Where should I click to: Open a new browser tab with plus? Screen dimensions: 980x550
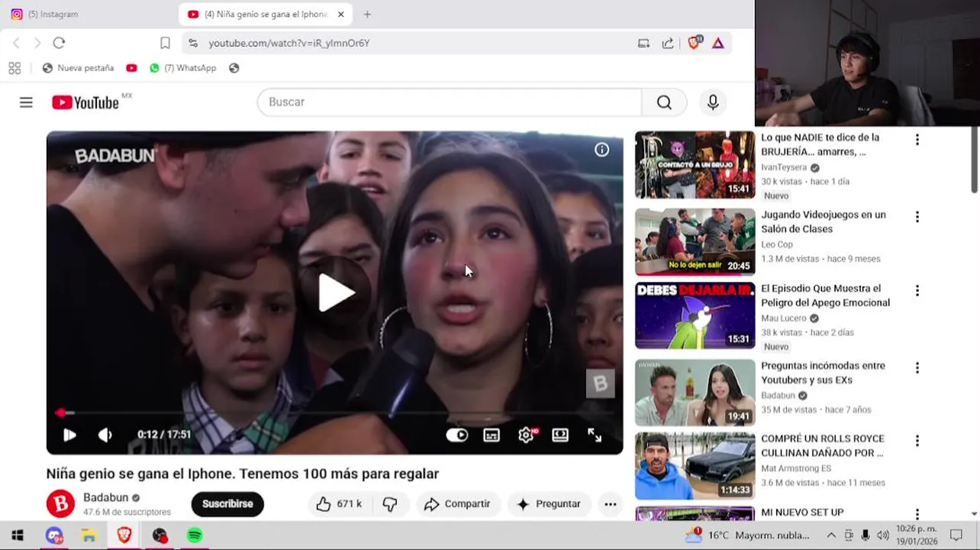(x=367, y=14)
